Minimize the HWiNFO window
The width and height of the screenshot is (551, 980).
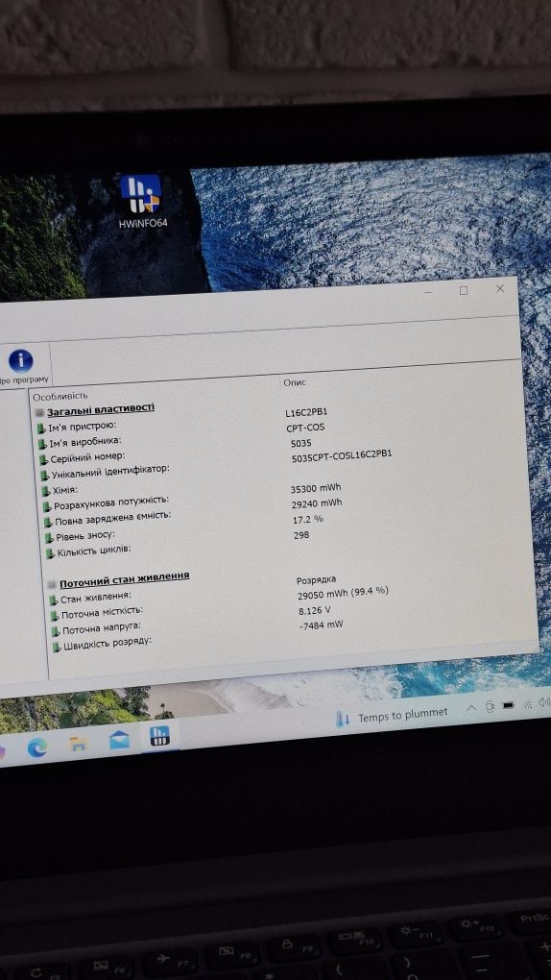[428, 292]
